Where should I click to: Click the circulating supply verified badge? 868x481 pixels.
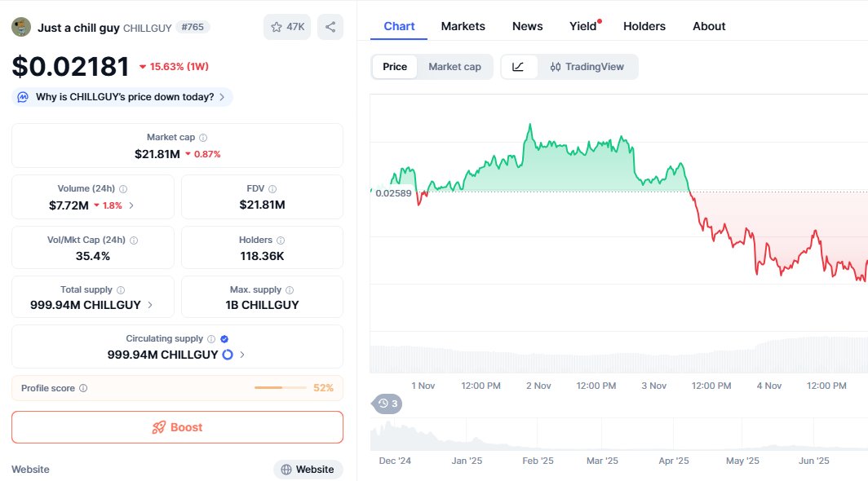(x=224, y=339)
